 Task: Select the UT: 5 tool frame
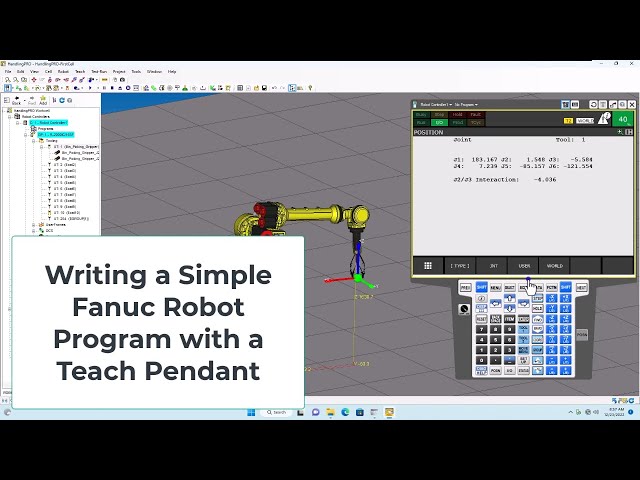click(x=64, y=183)
